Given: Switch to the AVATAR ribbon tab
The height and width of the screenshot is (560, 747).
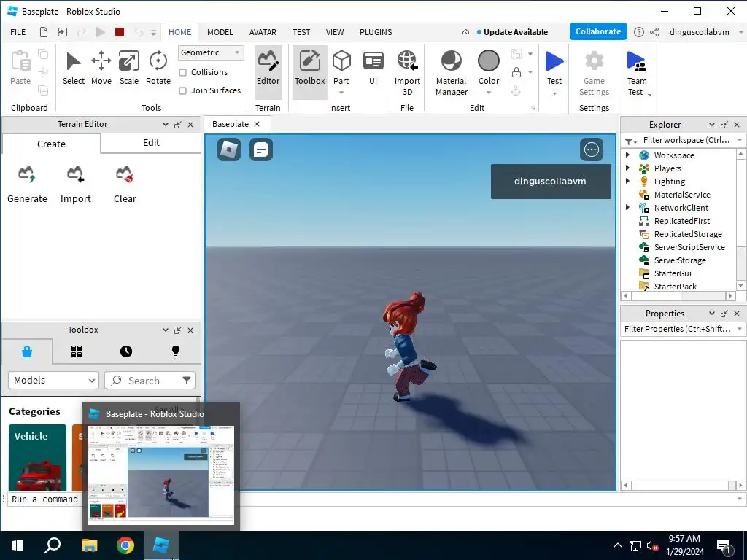Looking at the screenshot, I should click(263, 32).
